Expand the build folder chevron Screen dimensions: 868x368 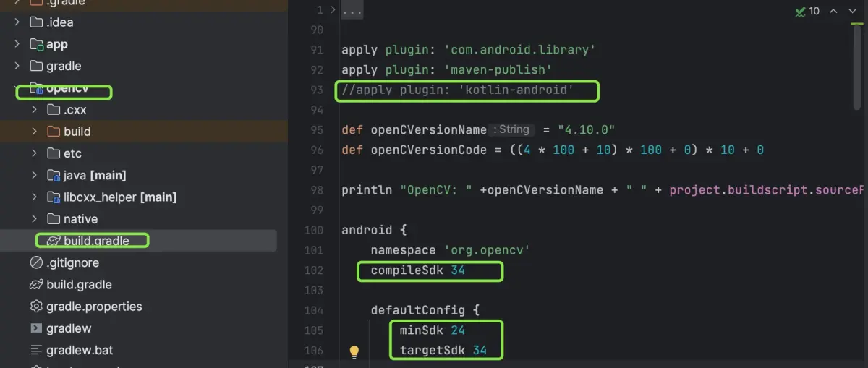pyautogui.click(x=34, y=132)
